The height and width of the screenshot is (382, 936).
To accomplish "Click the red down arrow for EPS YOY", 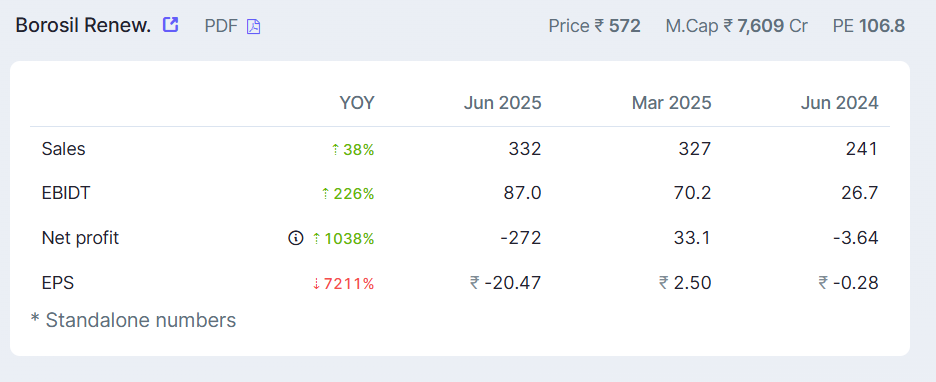I will click(x=316, y=284).
